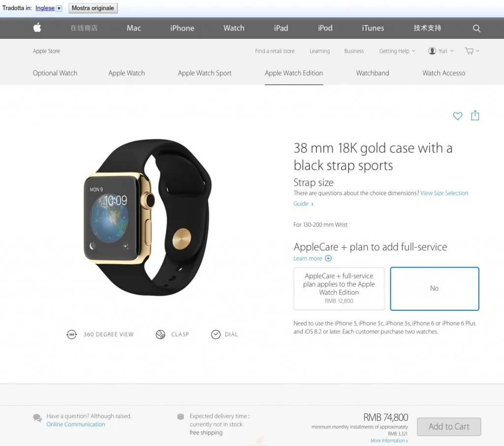
Task: Show the clasp view icon
Action: click(x=160, y=334)
